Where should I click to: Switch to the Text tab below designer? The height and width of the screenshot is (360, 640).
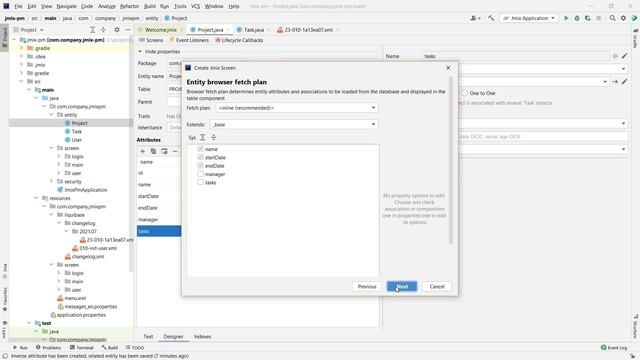click(148, 337)
